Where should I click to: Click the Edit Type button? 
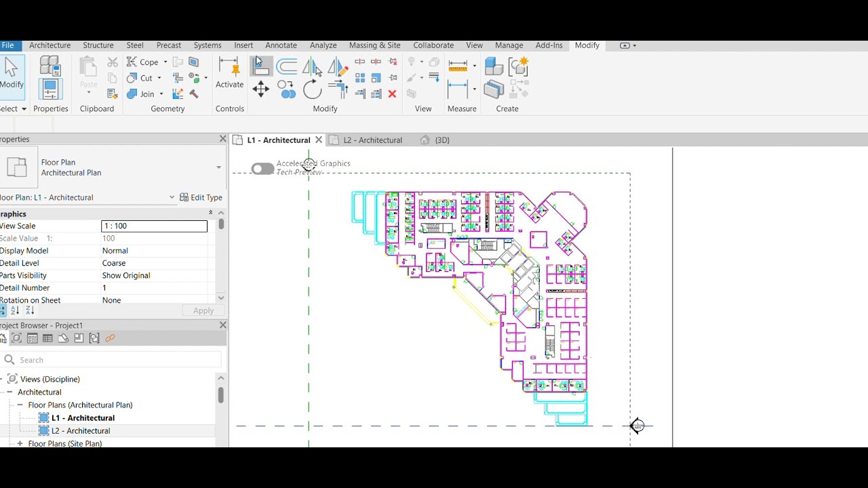[201, 197]
